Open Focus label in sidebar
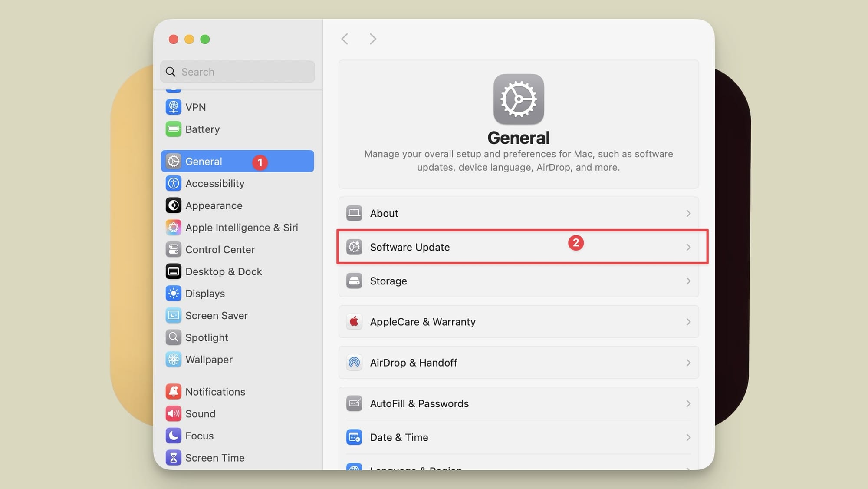 pos(199,436)
